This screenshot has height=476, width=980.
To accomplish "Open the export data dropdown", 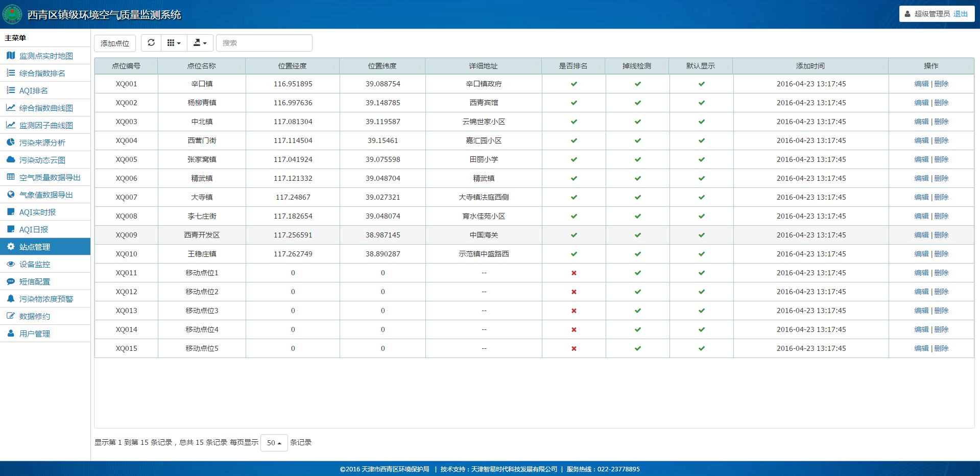I will (x=200, y=43).
